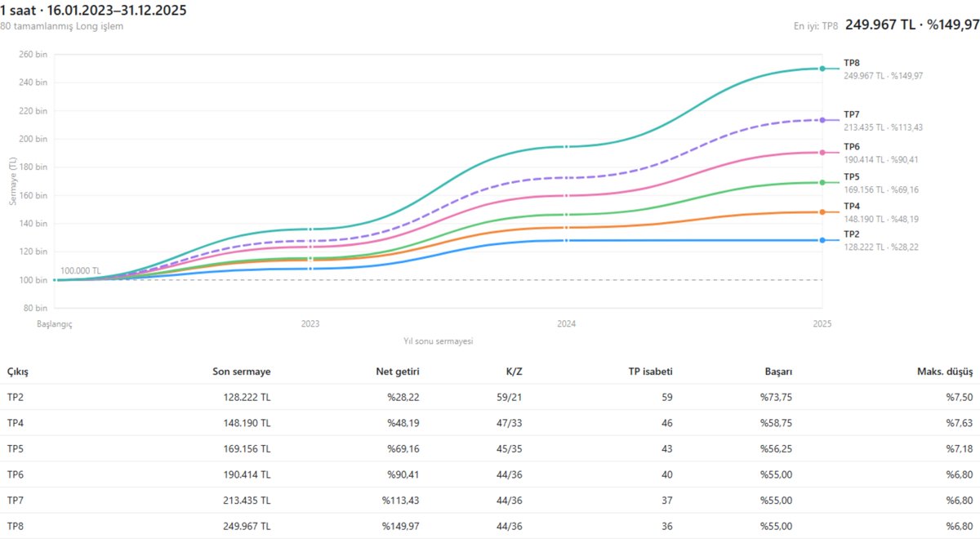Select the TP4 label beside the chart
The image size is (980, 539).
pos(851,206)
